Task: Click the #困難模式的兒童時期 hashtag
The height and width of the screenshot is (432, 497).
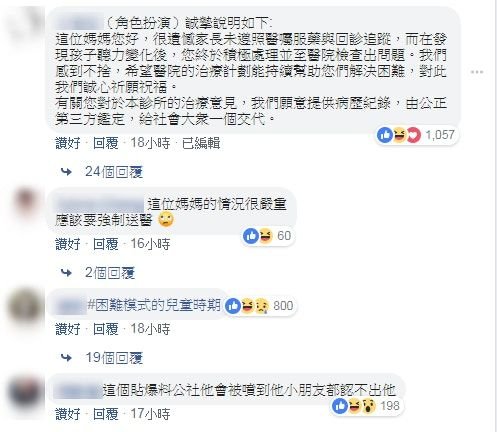Action: click(154, 305)
